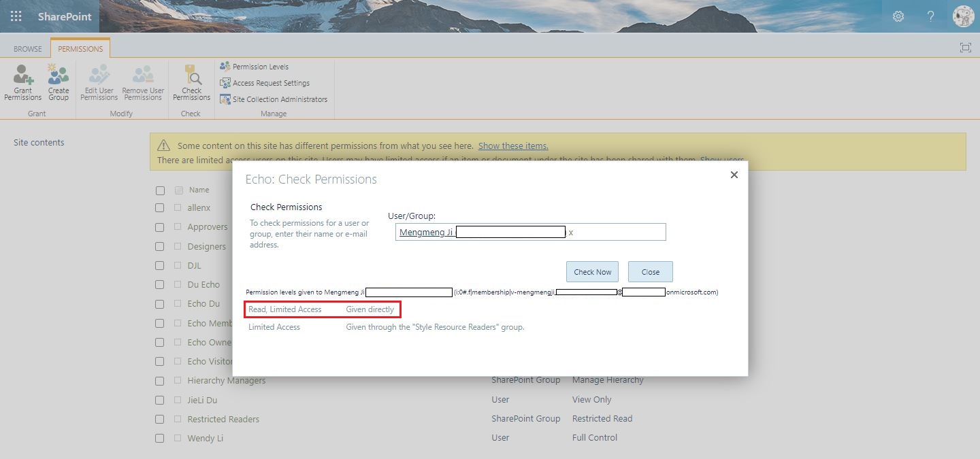Viewport: 980px width, 459px height.
Task: Switch to the BROWSE tab
Action: [x=27, y=48]
